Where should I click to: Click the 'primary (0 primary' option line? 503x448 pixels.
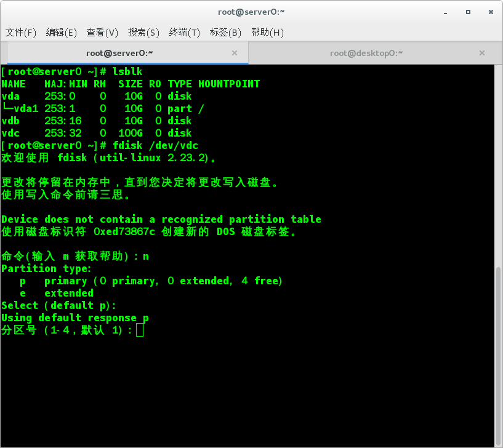[151, 281]
